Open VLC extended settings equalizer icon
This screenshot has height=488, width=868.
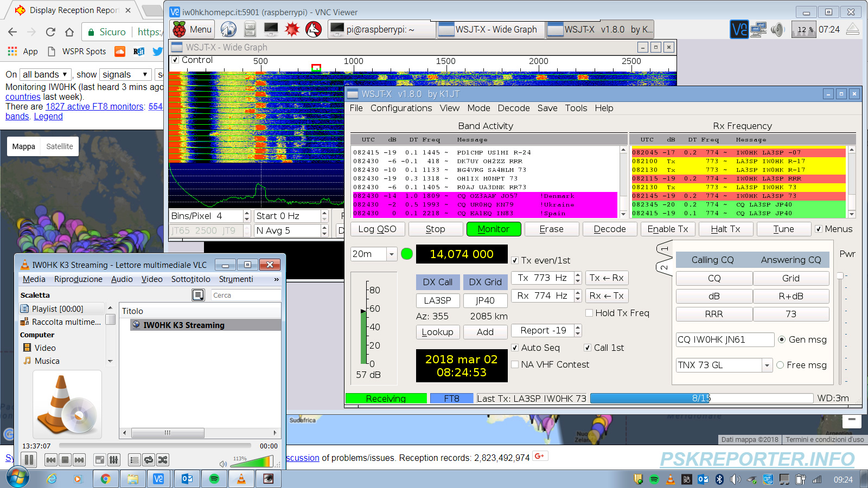pos(114,460)
